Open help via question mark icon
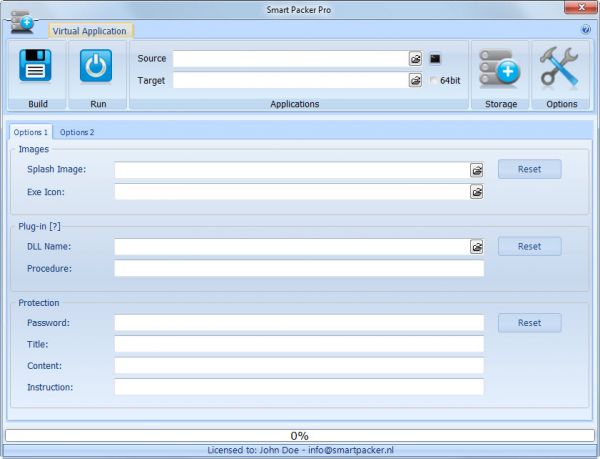 click(x=585, y=29)
